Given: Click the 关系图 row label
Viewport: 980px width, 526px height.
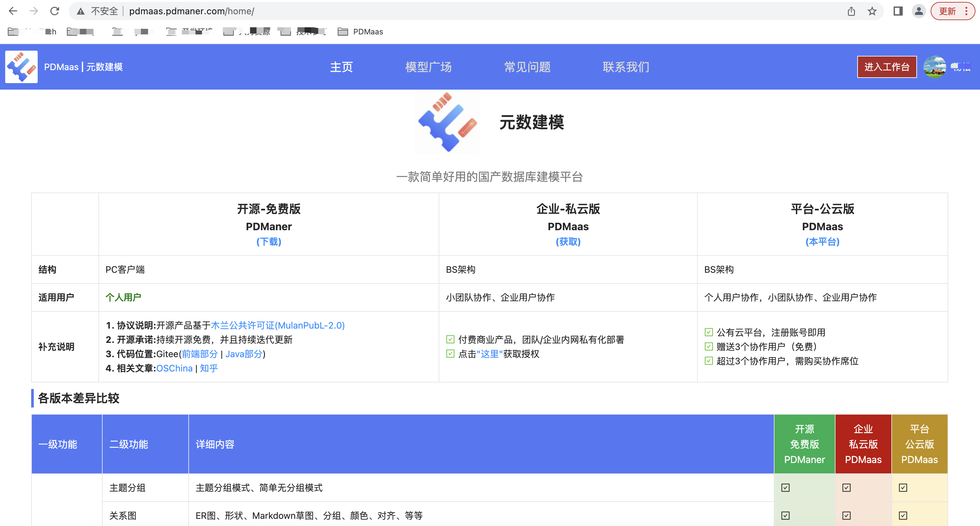Looking at the screenshot, I should click(x=123, y=516).
